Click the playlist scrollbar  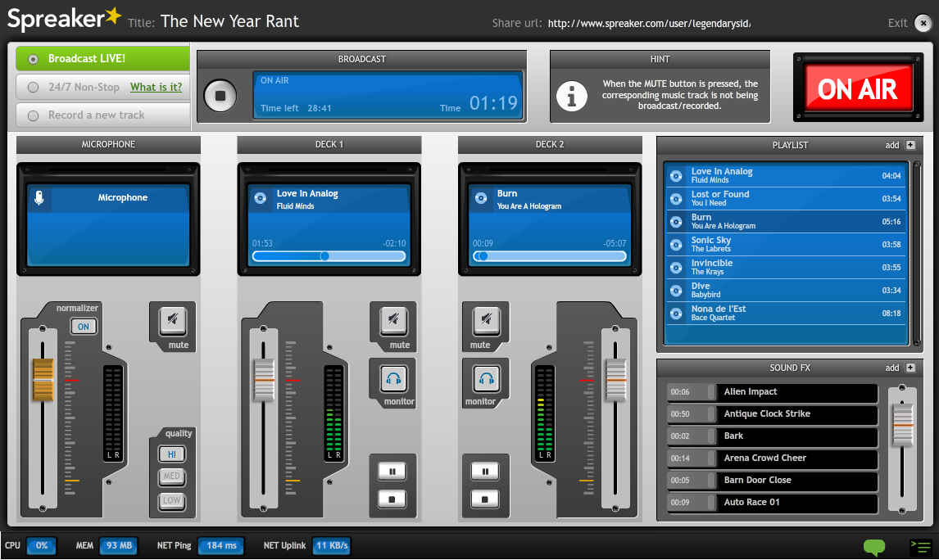pos(916,254)
